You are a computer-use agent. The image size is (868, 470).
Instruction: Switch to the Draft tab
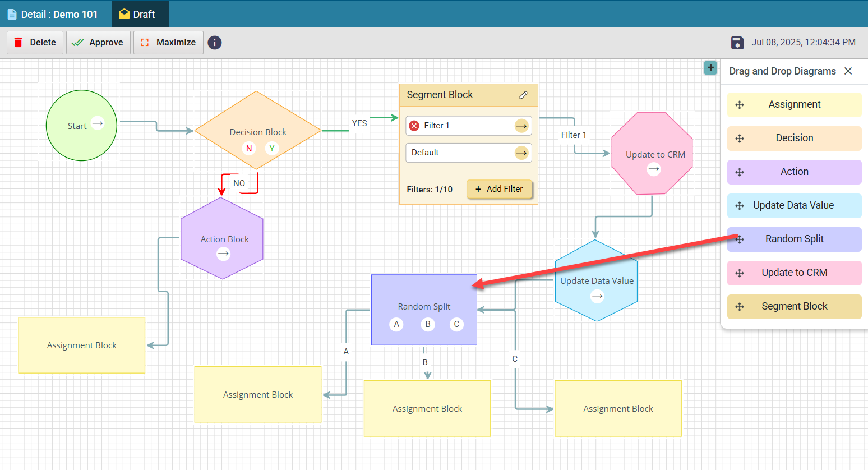[x=140, y=14]
